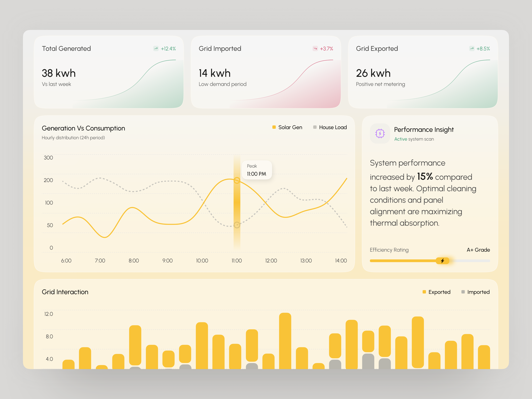Click the Solar Gen yellow color swatch
This screenshot has width=532, height=399.
274,127
